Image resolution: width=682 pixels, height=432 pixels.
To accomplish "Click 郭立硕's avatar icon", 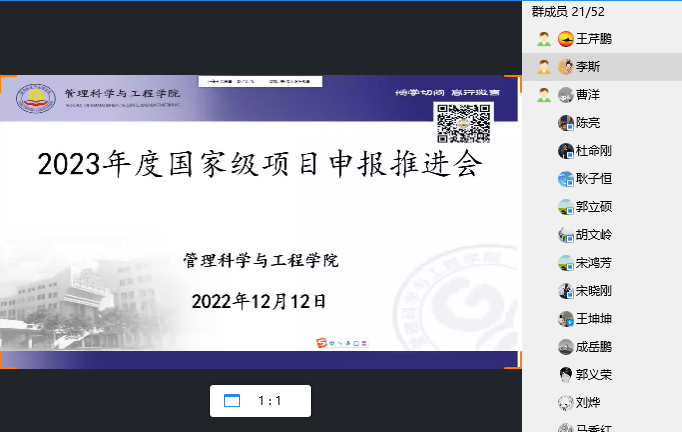I will (x=566, y=207).
